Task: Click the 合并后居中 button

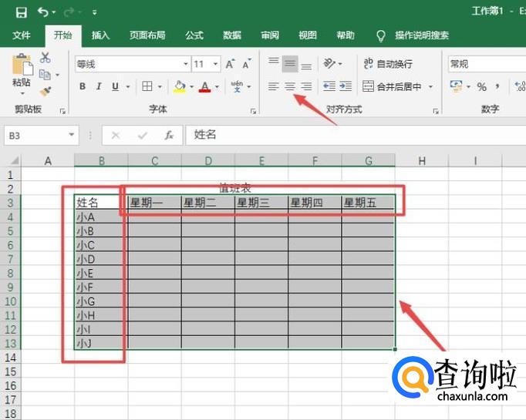Action: [392, 87]
